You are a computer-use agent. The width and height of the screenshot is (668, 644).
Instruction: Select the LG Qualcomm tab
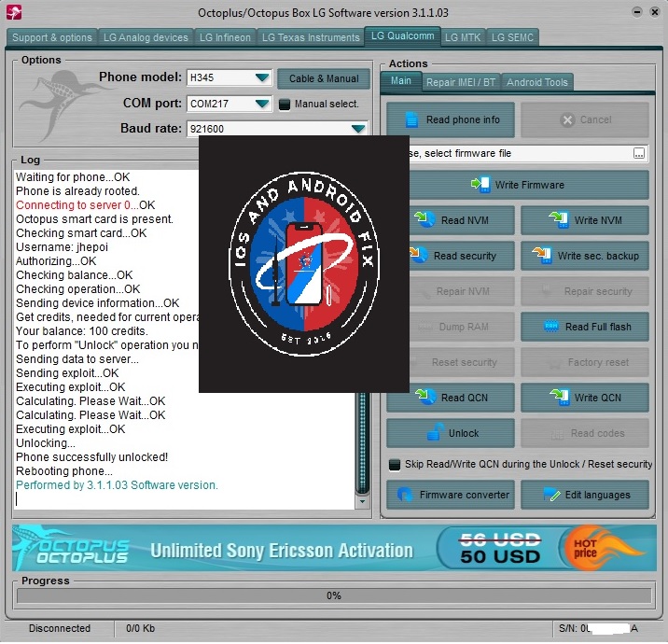(x=403, y=35)
